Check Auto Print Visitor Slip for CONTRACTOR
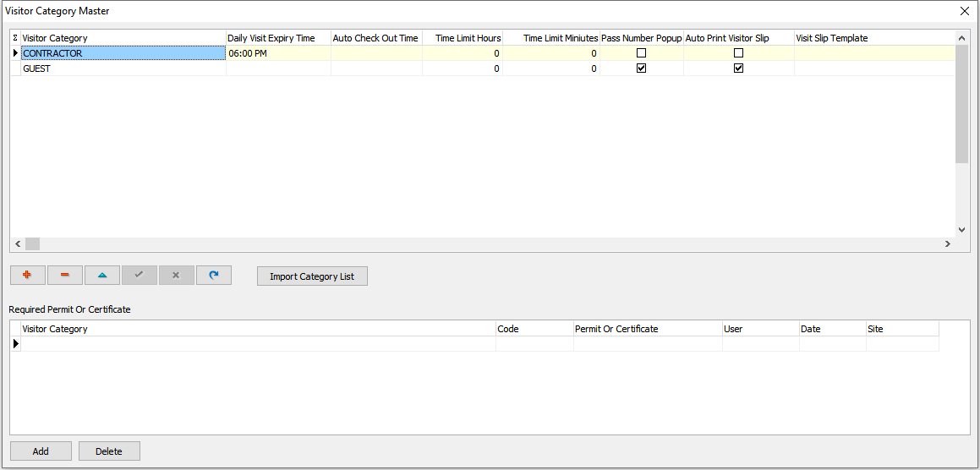 (738, 53)
